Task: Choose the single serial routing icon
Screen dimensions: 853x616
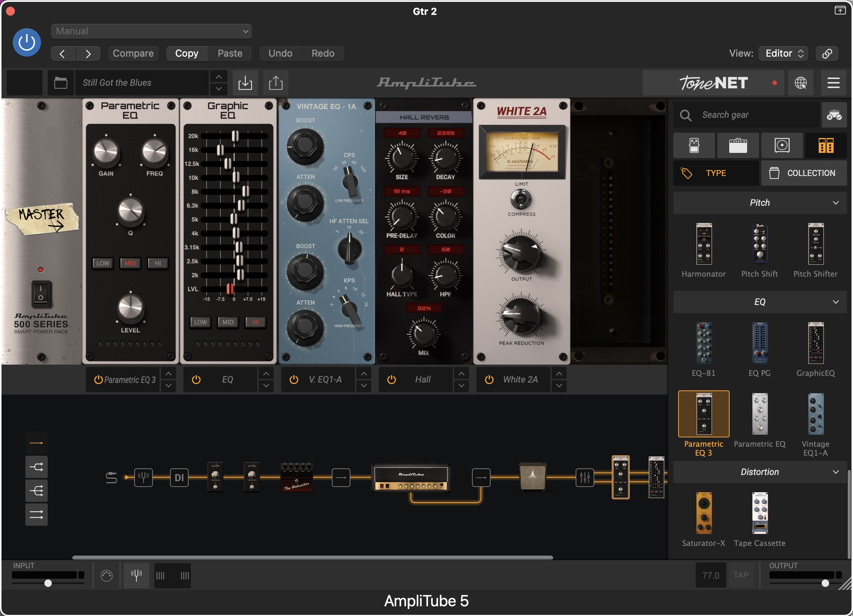Action: click(37, 443)
